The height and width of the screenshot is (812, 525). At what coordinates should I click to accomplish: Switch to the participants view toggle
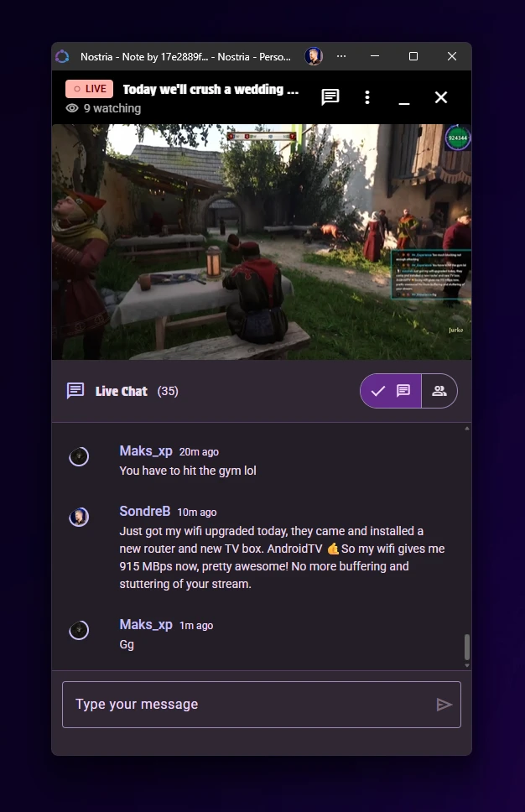(439, 391)
